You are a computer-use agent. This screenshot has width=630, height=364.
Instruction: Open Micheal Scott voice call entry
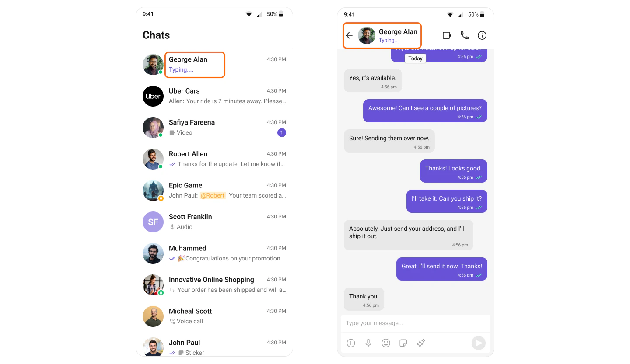(x=214, y=316)
